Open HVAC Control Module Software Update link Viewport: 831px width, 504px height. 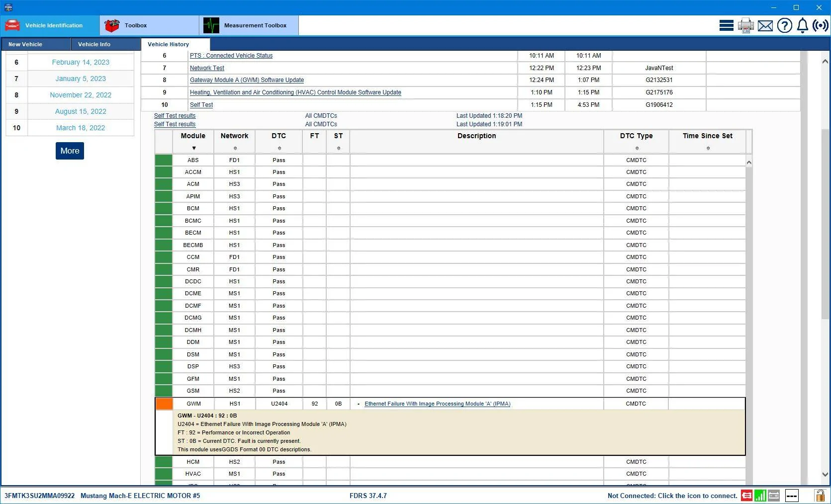point(295,92)
